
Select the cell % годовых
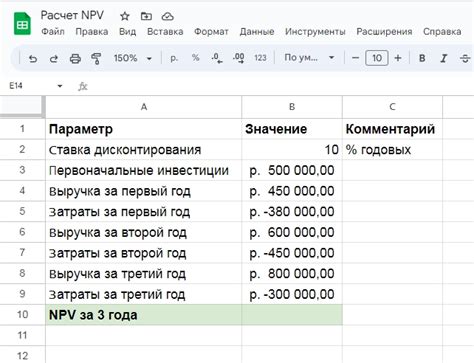392,150
